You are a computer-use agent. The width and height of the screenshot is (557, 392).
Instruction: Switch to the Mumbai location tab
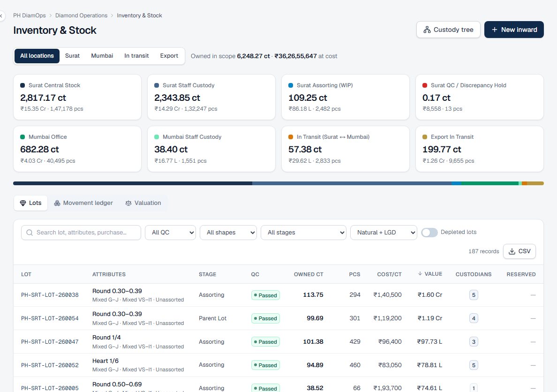pyautogui.click(x=102, y=56)
